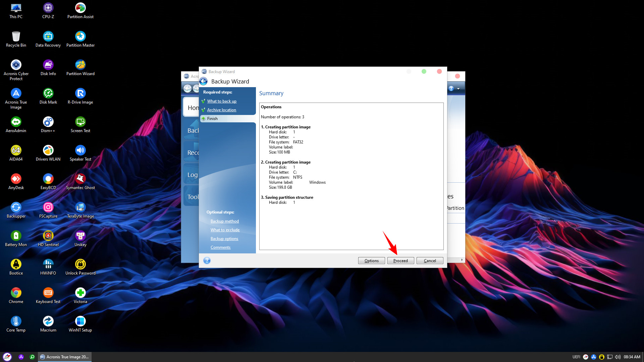Open What to exclude optional step
The height and width of the screenshot is (362, 644).
(225, 230)
